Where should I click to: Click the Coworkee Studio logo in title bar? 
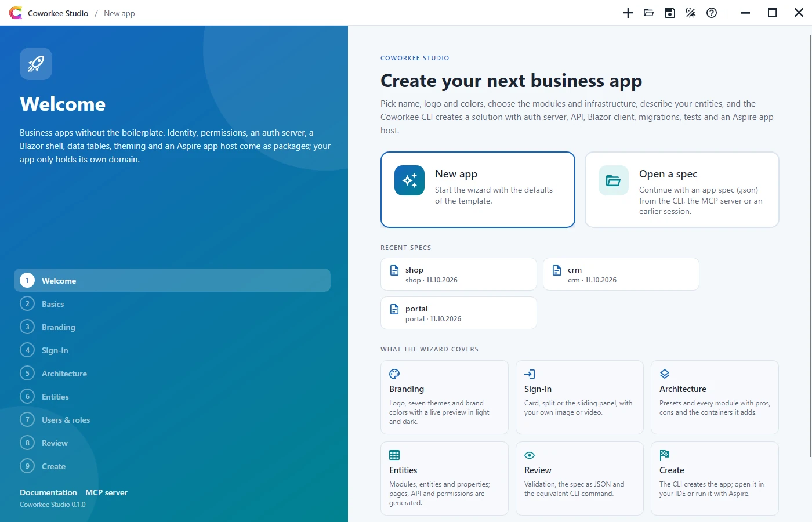pyautogui.click(x=16, y=13)
